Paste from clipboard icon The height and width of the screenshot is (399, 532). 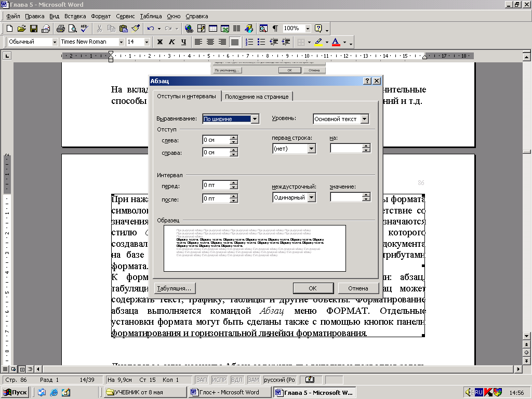coord(124,29)
